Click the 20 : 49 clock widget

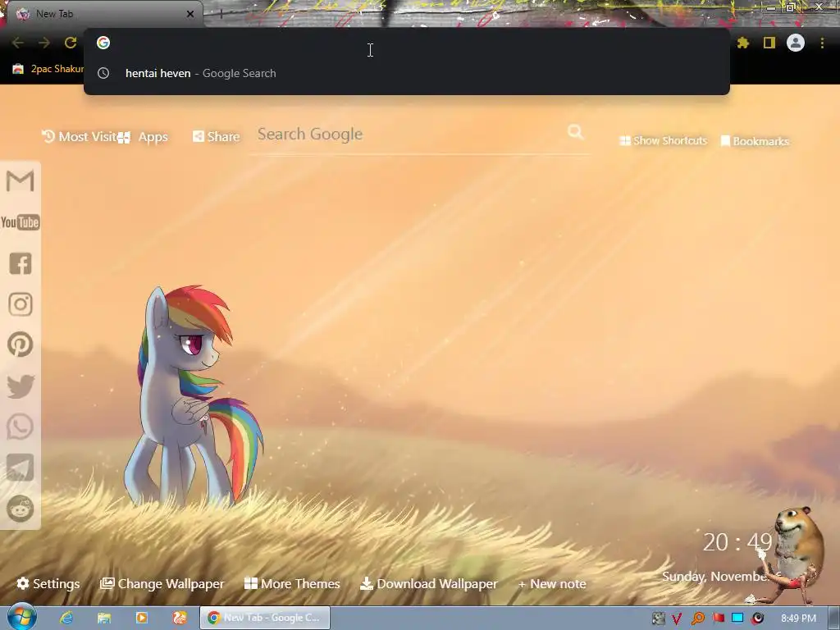point(737,542)
